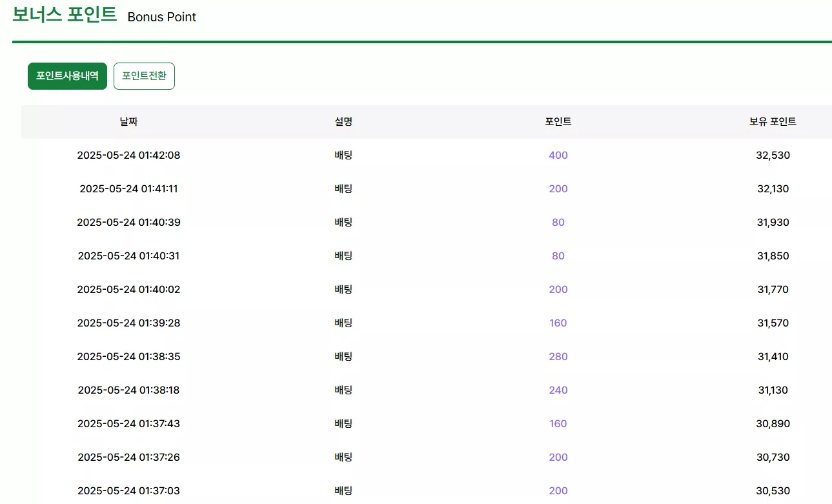832x504 pixels.
Task: Click the balance value 31,850
Action: (773, 256)
